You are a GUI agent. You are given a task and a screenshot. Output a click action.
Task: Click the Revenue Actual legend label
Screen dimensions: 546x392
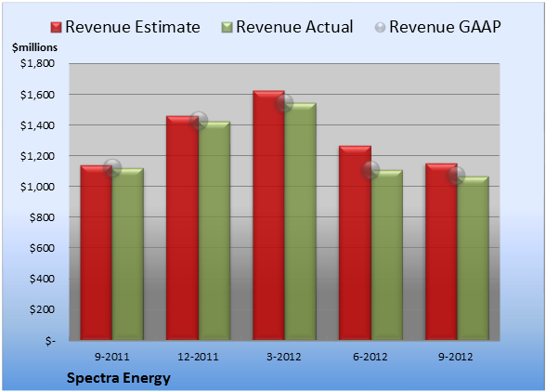click(x=294, y=27)
